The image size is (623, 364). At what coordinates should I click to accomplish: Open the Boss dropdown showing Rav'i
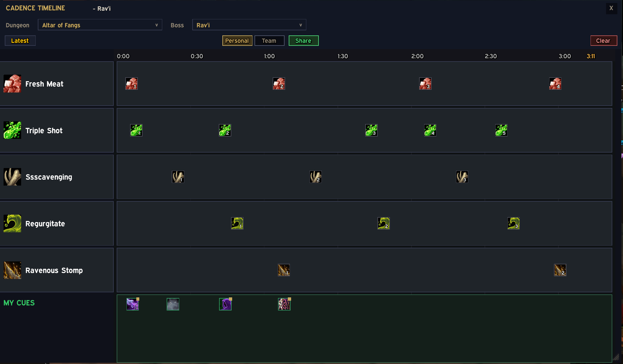point(249,25)
